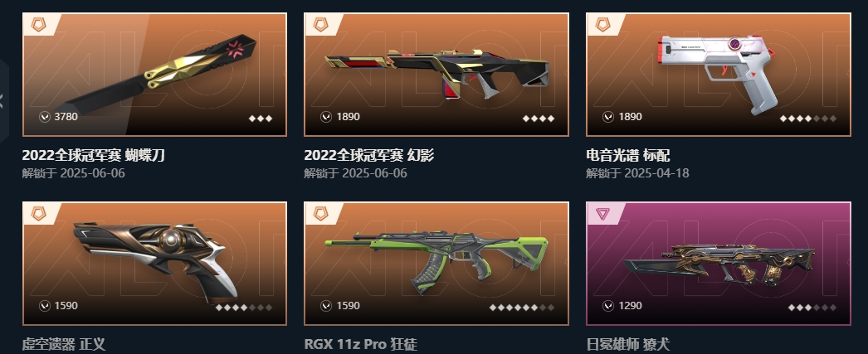
Task: Expand the collapsed side panel handle
Action: click(x=3, y=100)
